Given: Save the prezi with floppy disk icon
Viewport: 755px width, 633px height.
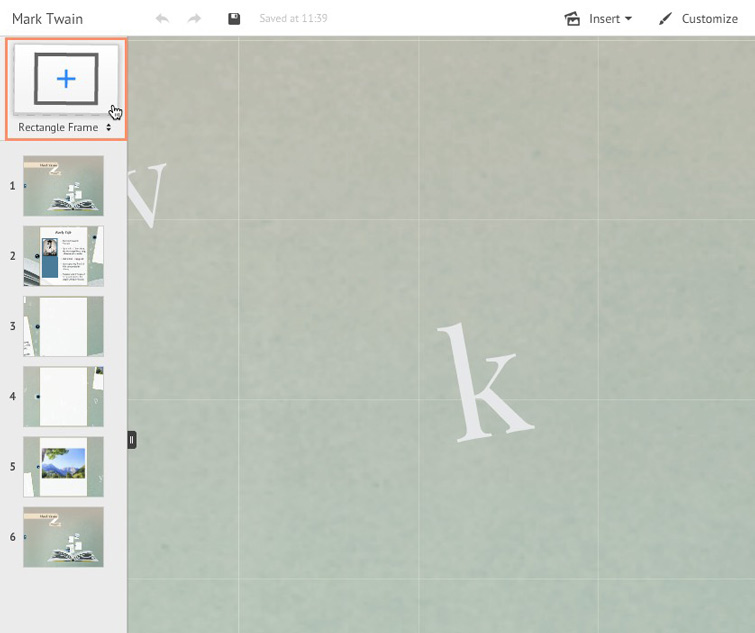Looking at the screenshot, I should pos(234,19).
